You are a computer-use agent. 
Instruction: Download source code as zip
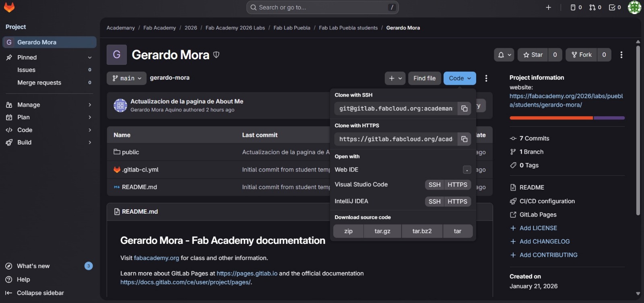[x=348, y=231]
